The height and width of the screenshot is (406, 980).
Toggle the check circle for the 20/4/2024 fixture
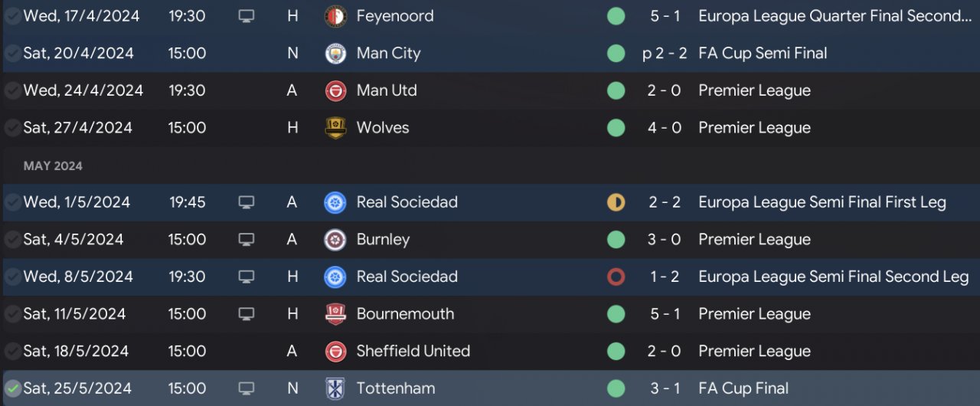click(x=12, y=54)
